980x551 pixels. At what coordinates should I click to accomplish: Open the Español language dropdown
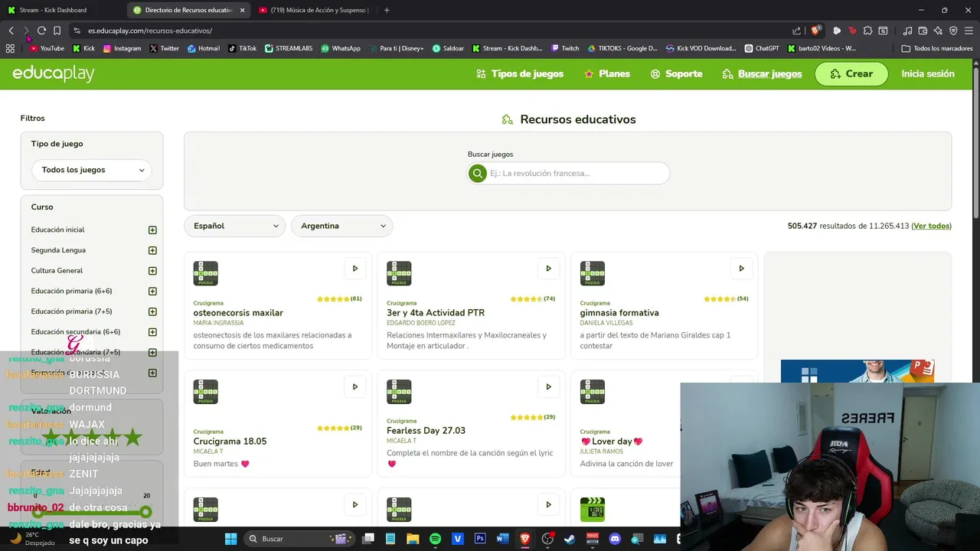pos(235,226)
